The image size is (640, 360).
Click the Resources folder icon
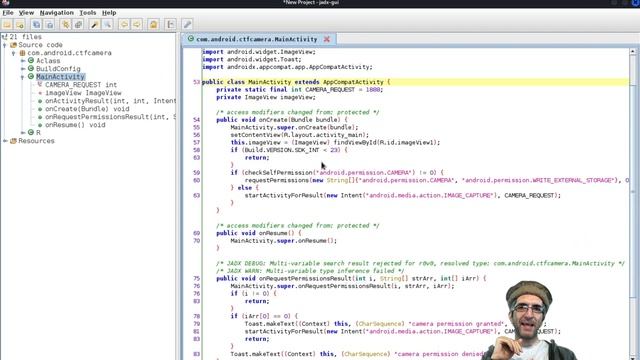click(x=13, y=141)
